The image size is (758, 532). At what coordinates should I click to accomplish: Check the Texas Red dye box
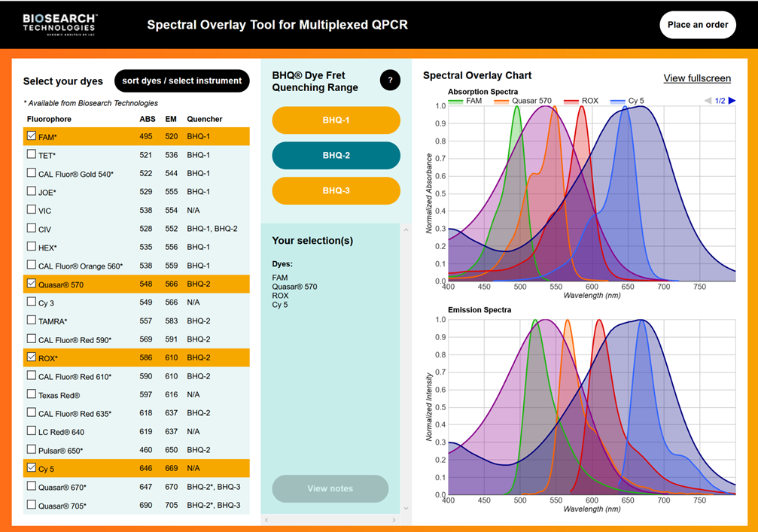click(x=31, y=394)
